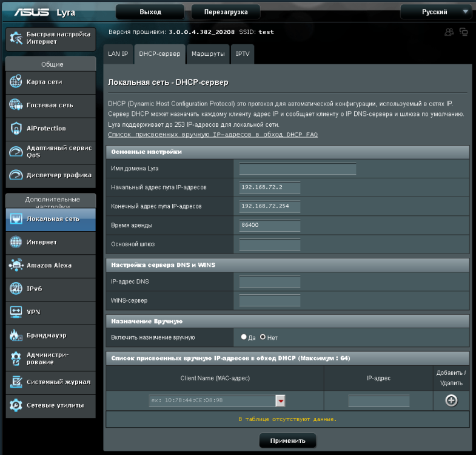The image size is (476, 455).
Task: Click the 'Перезагрузка' reboot button
Action: click(x=226, y=12)
